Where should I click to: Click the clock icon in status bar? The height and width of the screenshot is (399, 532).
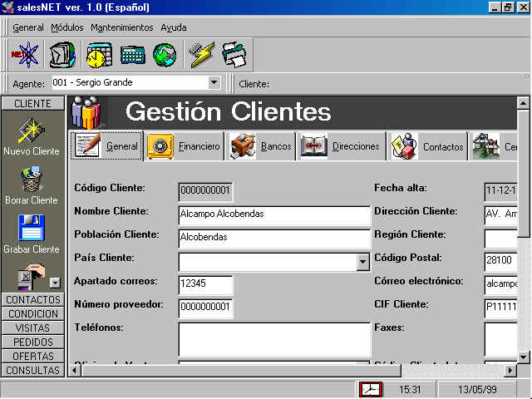(x=371, y=389)
